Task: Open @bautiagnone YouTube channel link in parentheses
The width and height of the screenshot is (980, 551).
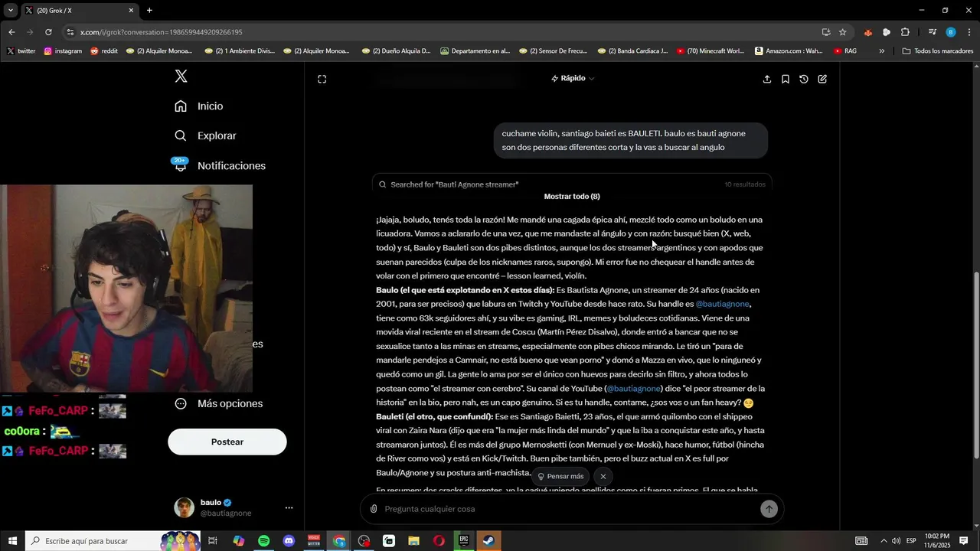Action: (634, 389)
